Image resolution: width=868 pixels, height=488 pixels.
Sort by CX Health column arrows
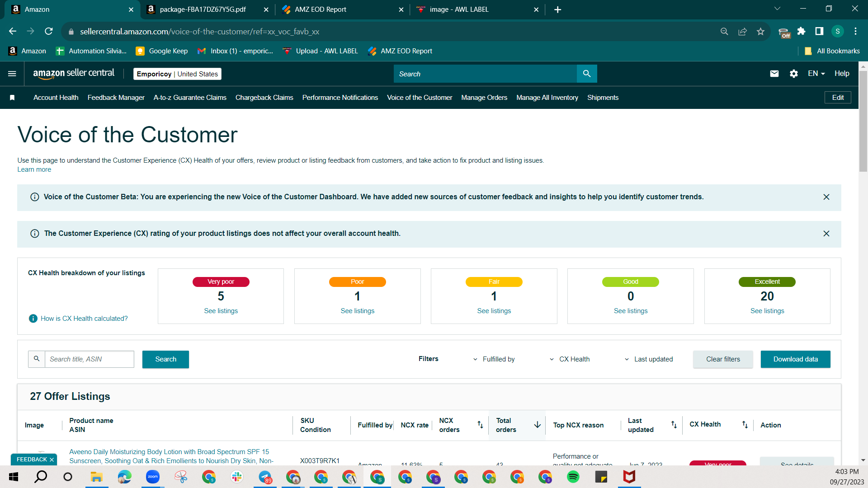(745, 425)
